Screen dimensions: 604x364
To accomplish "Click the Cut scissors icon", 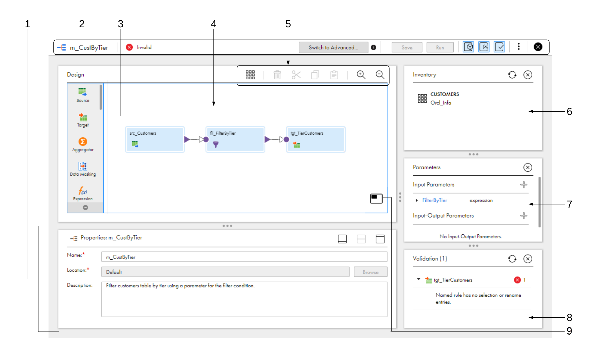I will click(x=296, y=75).
